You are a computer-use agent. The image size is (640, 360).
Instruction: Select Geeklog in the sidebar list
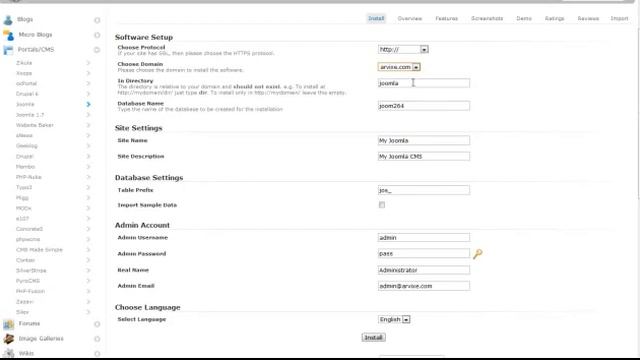coord(27,146)
